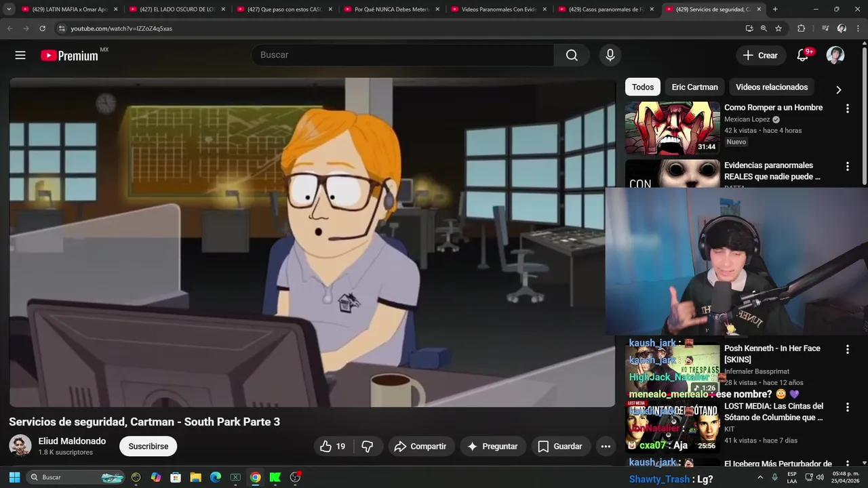Open OBS Studio from taskbar

295,477
